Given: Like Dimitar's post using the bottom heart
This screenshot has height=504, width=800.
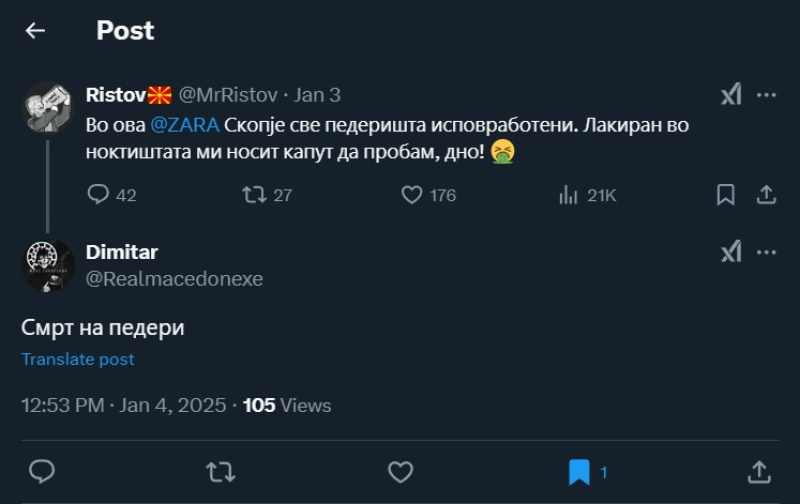Looking at the screenshot, I should point(400,470).
